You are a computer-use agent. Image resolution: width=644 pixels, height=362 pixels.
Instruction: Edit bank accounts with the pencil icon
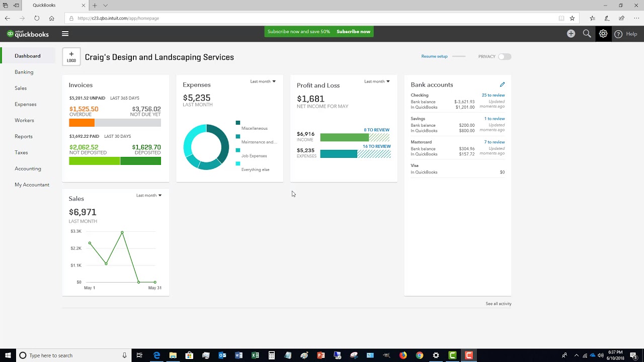pos(502,84)
